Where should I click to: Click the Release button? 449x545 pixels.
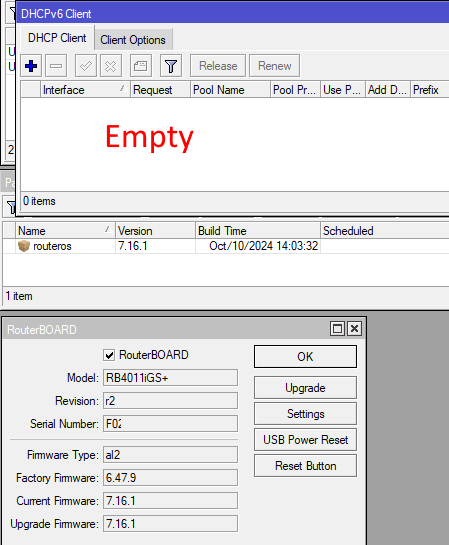[x=218, y=66]
